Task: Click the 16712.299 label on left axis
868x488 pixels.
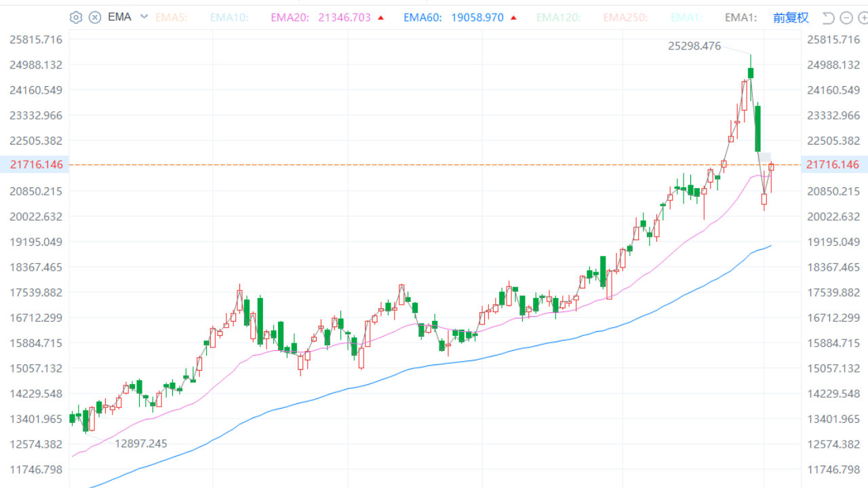Action: pyautogui.click(x=36, y=318)
